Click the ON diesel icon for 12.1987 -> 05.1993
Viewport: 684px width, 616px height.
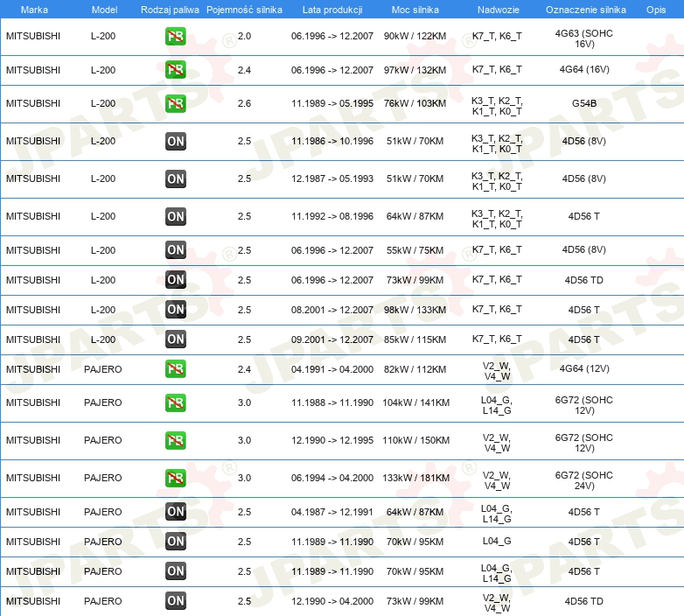(x=175, y=178)
